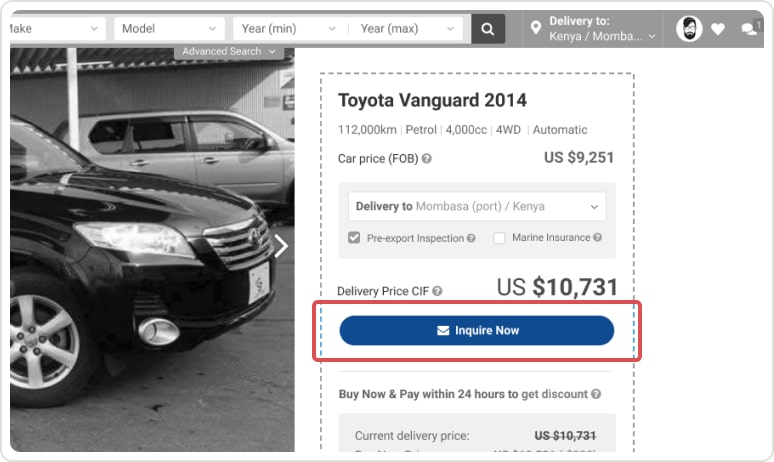
Task: Uncheck Pre-export Inspection checkbox
Action: pyautogui.click(x=354, y=238)
